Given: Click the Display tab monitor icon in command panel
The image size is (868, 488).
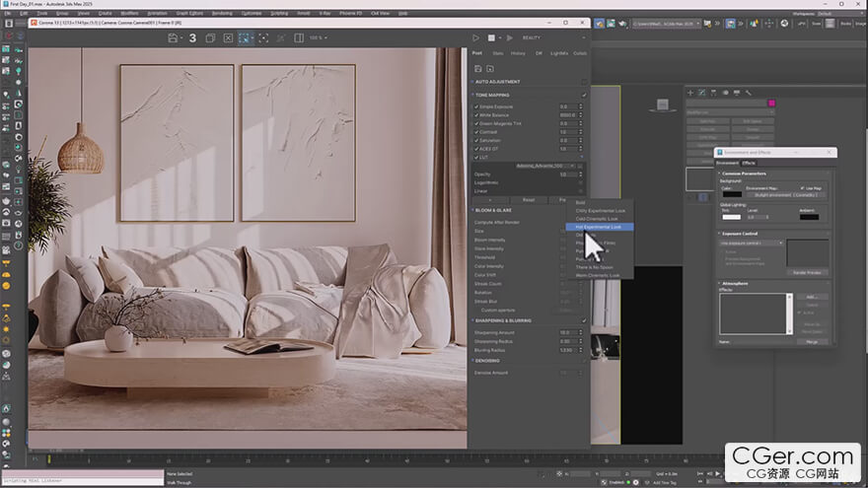Looking at the screenshot, I should [737, 92].
